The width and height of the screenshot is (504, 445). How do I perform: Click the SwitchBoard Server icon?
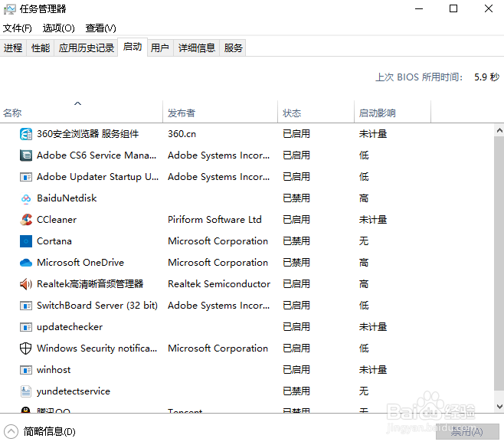(26, 306)
